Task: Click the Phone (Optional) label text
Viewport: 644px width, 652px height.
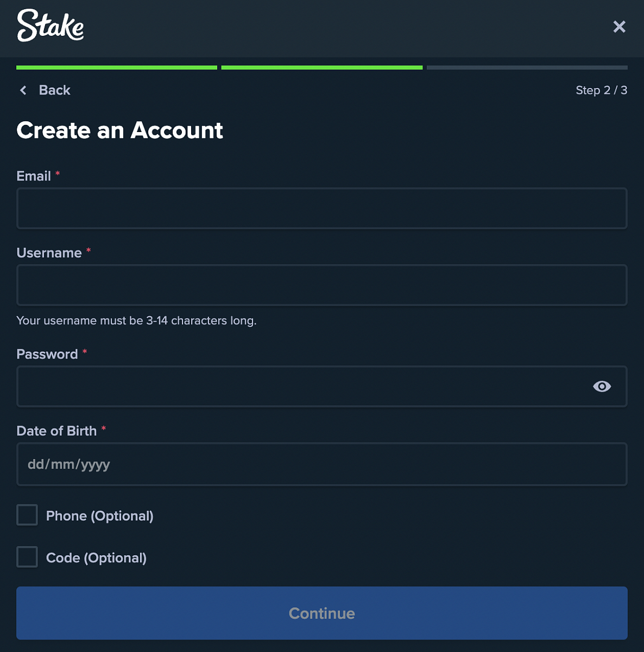Action: tap(99, 516)
